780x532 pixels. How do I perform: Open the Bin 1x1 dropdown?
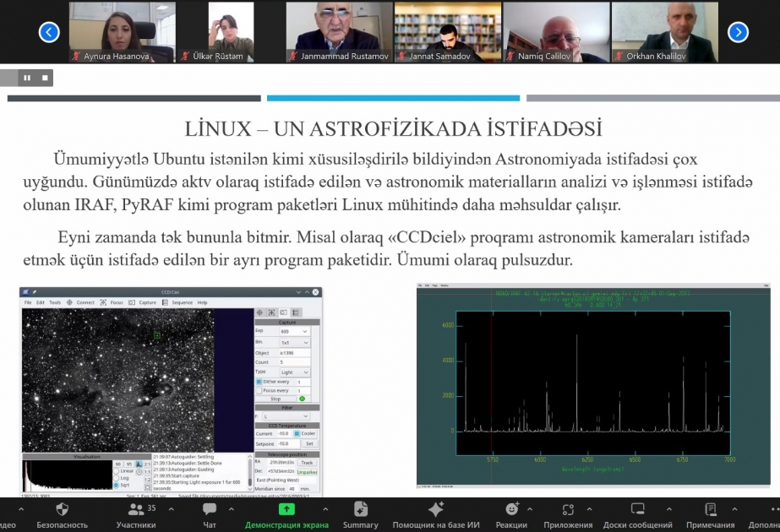tap(294, 343)
